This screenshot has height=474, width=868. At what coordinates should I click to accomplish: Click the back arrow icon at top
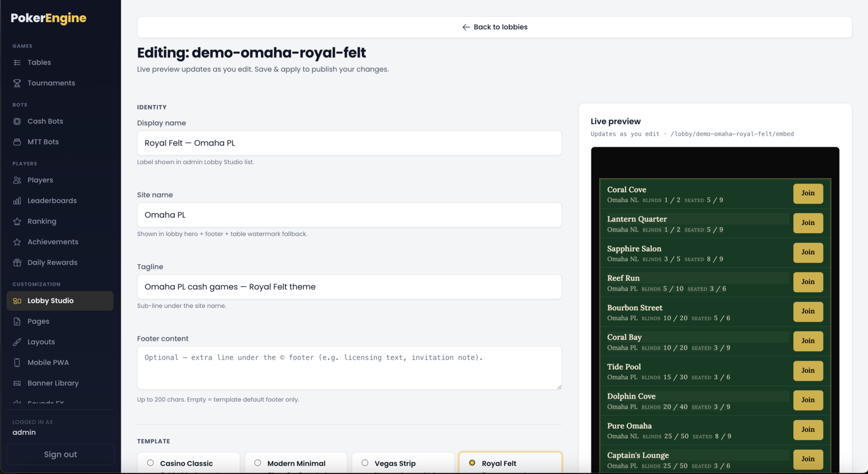pyautogui.click(x=466, y=27)
